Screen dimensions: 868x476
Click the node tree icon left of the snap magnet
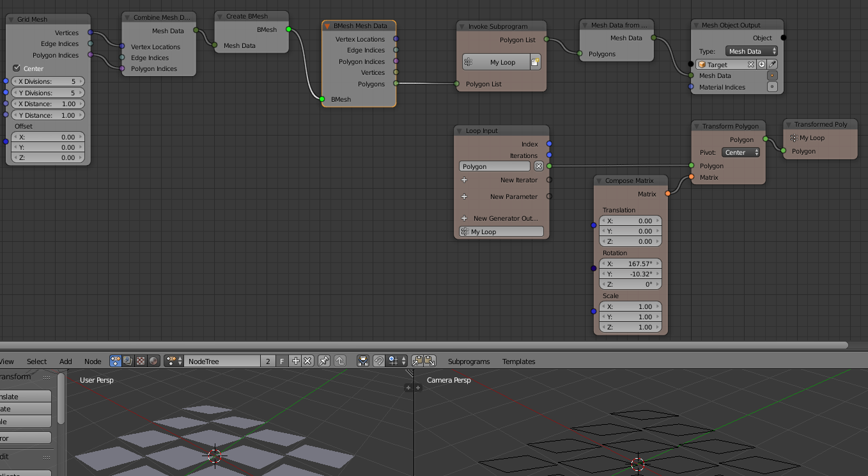pyautogui.click(x=363, y=361)
